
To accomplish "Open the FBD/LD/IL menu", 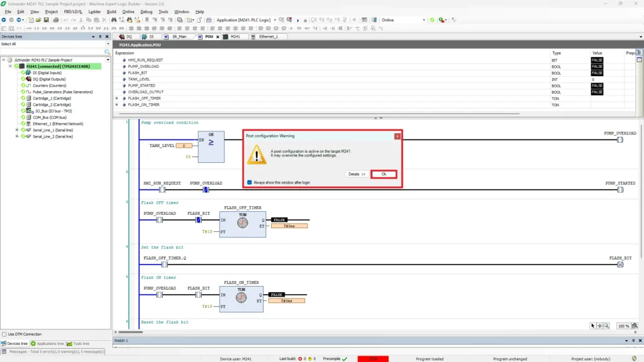I will pyautogui.click(x=73, y=12).
